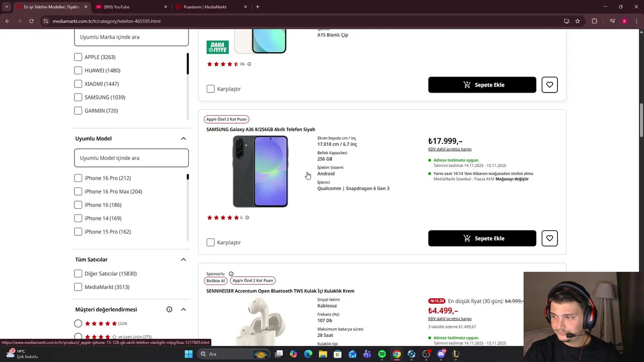Go back using the browser back arrow
Viewport: 644px width, 362px height.
point(7,21)
